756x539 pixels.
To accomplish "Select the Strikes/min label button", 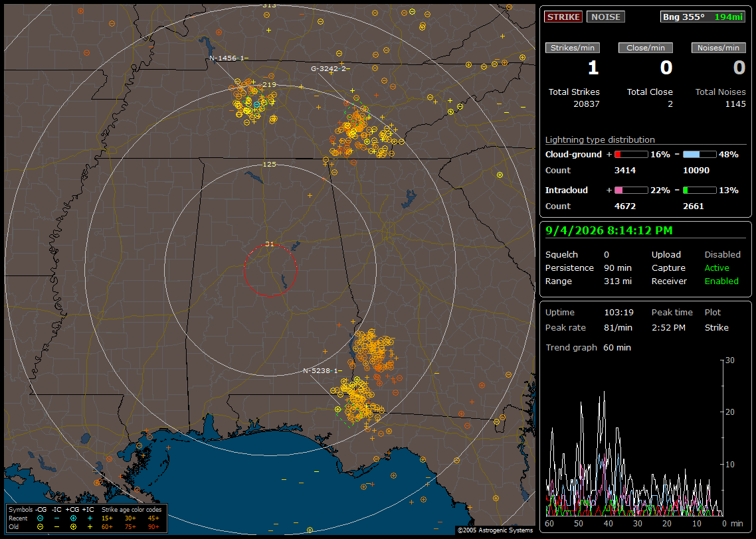I will (573, 48).
